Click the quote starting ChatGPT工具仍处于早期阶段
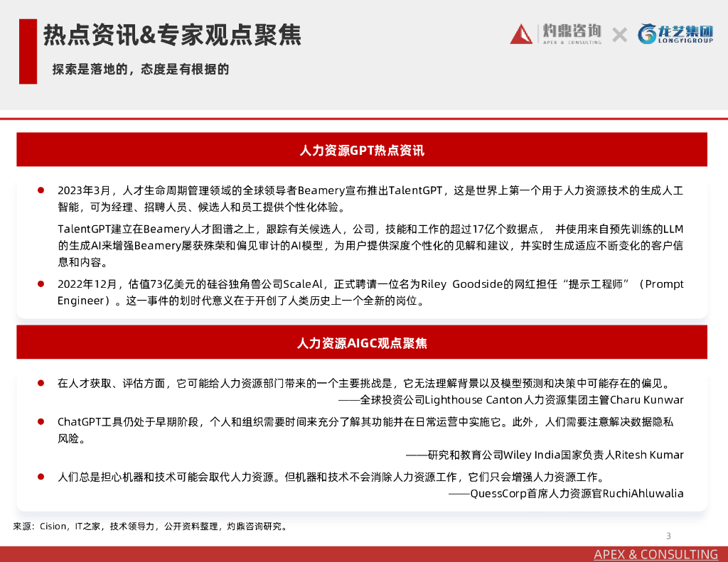The image size is (728, 562). [365, 430]
